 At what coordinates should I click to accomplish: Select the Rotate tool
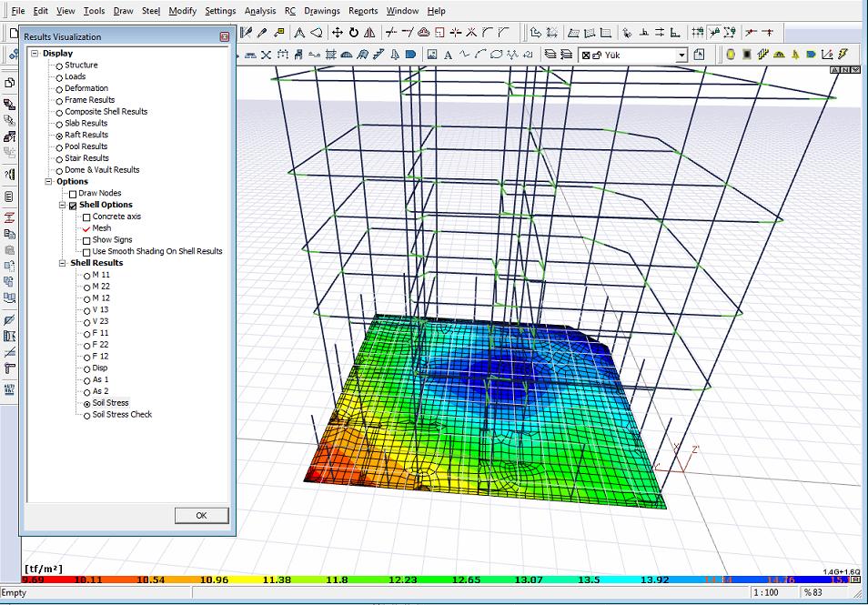point(353,33)
